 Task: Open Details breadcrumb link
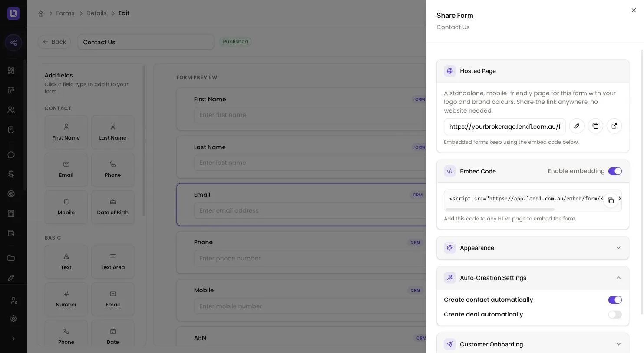click(96, 13)
